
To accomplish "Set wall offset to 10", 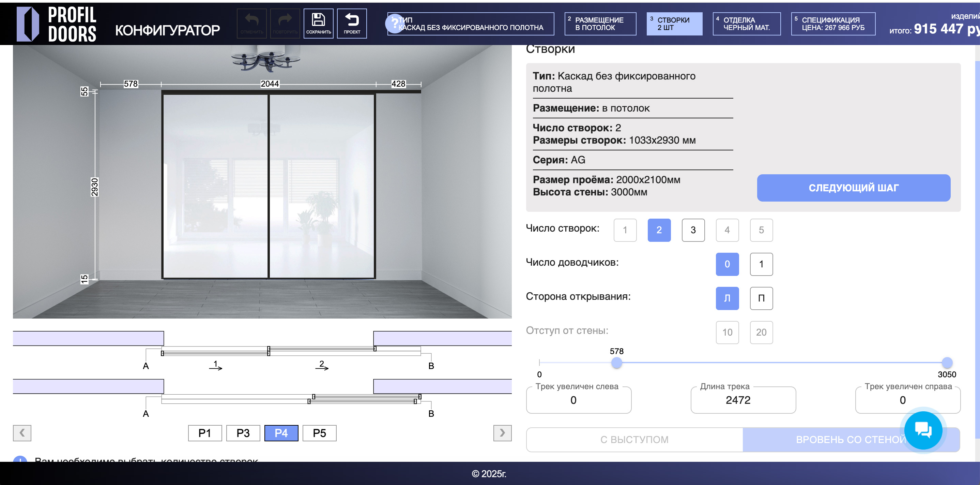I will click(727, 332).
